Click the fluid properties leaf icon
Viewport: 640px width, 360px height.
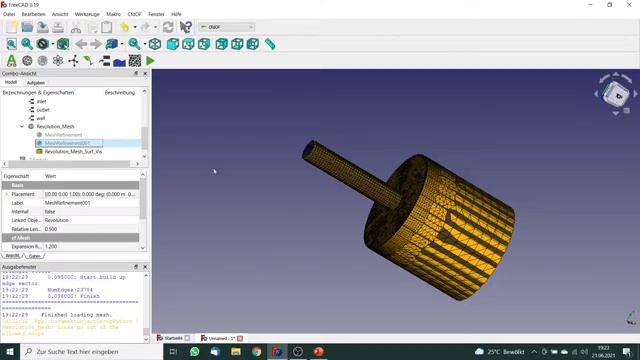tap(89, 61)
